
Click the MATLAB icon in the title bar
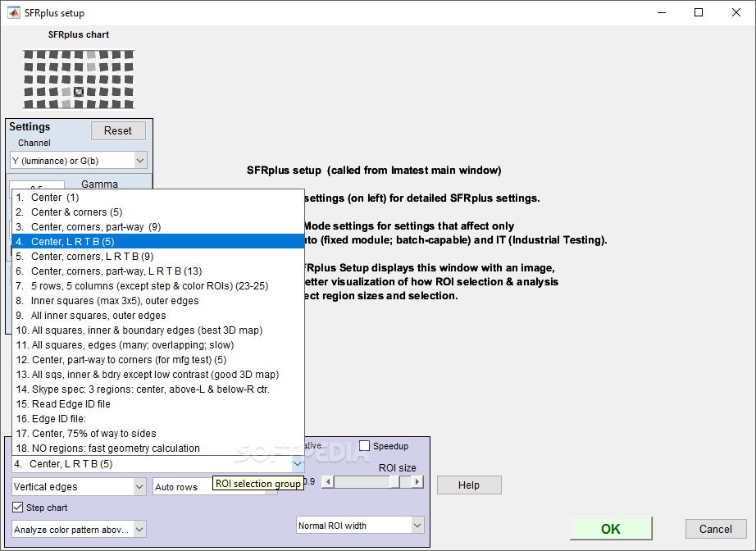13,12
